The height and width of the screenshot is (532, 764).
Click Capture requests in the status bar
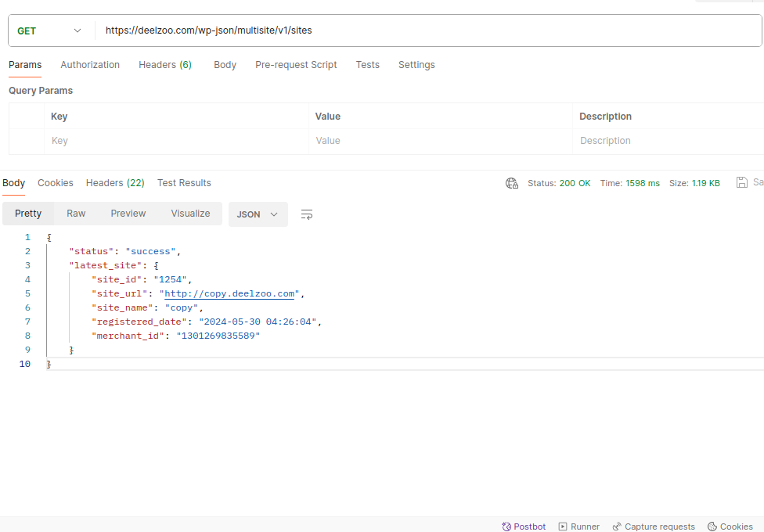pyautogui.click(x=653, y=527)
